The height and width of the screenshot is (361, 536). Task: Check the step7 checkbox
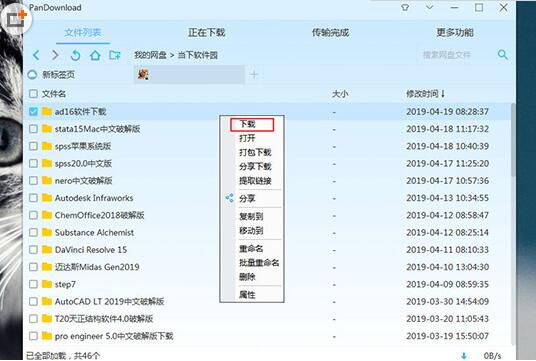33,284
